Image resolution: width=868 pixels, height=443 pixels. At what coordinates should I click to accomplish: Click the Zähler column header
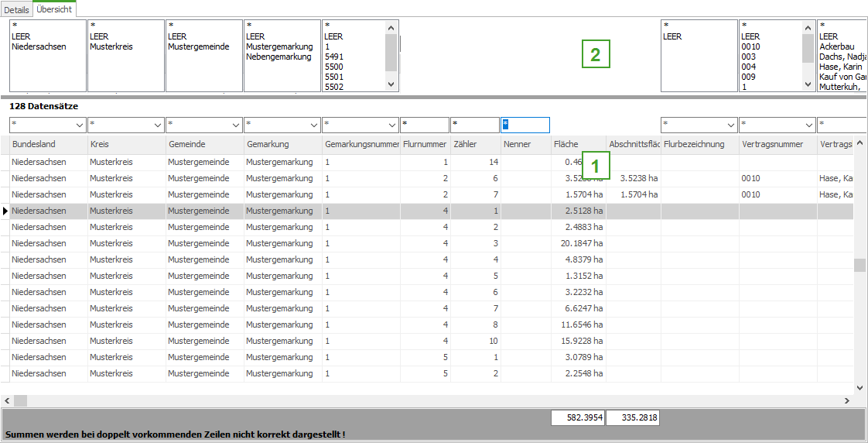point(475,144)
